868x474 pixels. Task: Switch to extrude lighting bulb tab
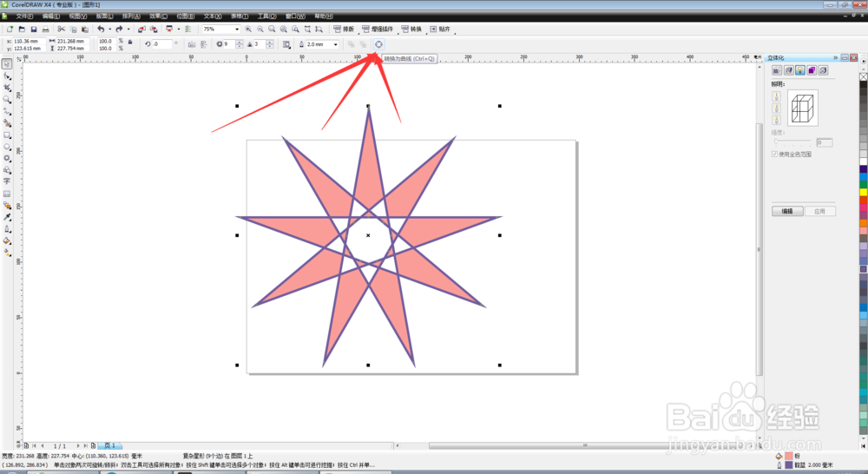(x=800, y=70)
